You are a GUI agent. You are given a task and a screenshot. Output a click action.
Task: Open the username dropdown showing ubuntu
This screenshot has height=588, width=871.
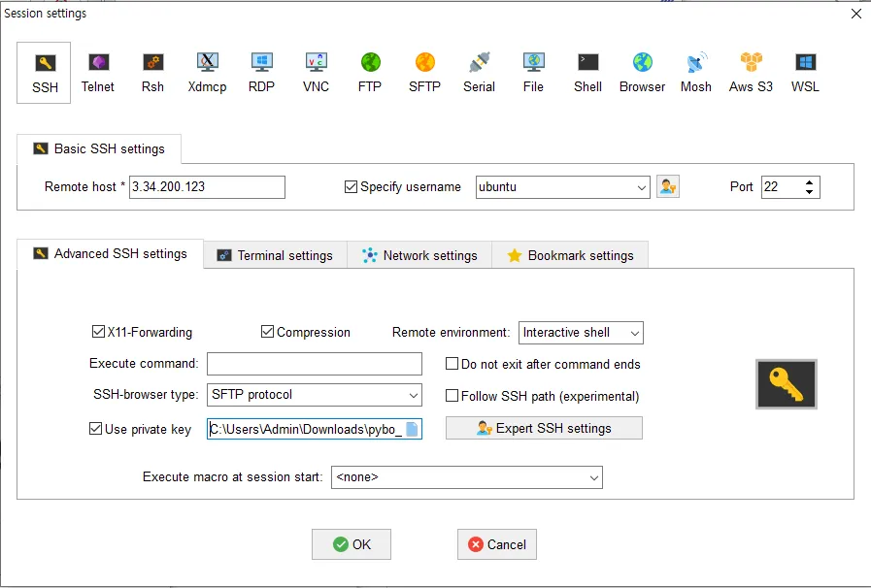(641, 187)
